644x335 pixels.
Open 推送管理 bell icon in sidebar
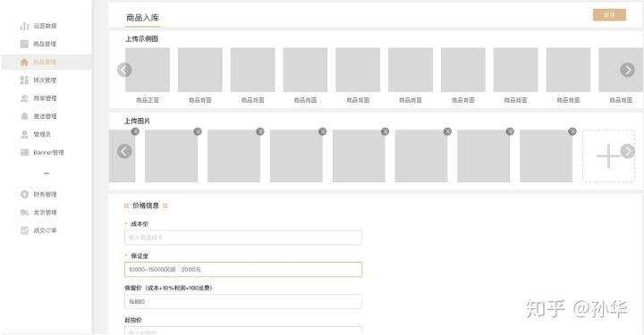[x=24, y=116]
